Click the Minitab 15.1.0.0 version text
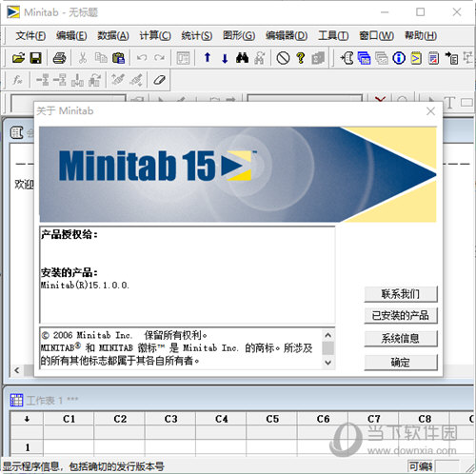The image size is (476, 474). [x=85, y=286]
